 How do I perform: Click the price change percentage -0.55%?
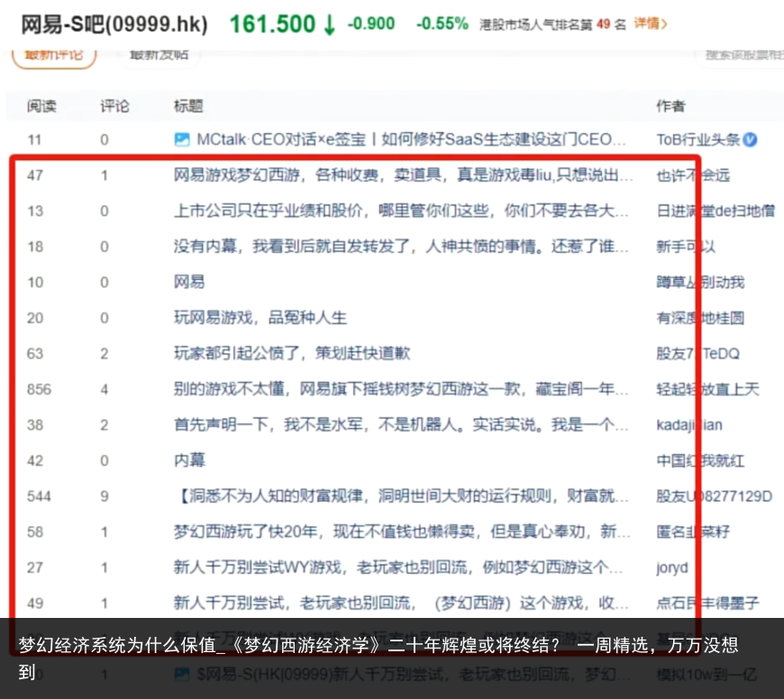point(442,23)
